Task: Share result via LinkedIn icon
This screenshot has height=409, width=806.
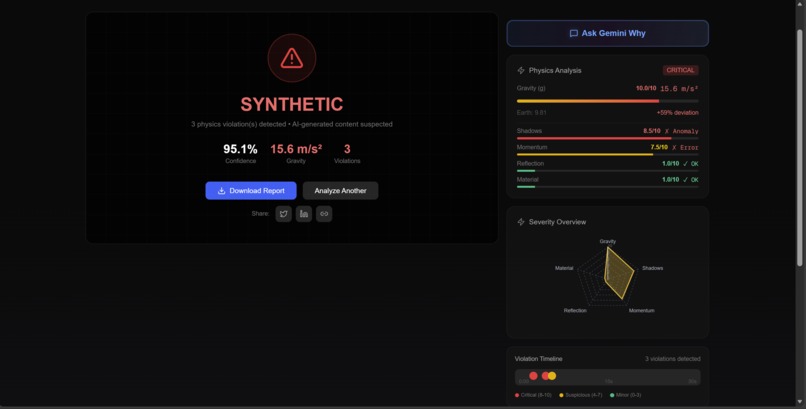Action: click(304, 214)
